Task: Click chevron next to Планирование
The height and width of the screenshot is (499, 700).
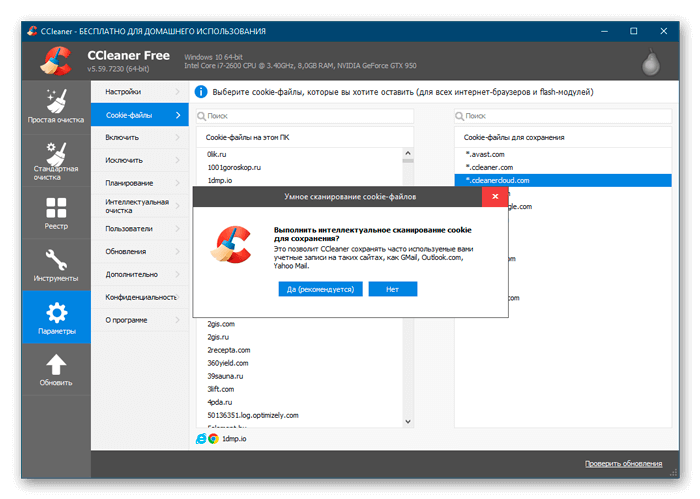Action: pyautogui.click(x=178, y=183)
